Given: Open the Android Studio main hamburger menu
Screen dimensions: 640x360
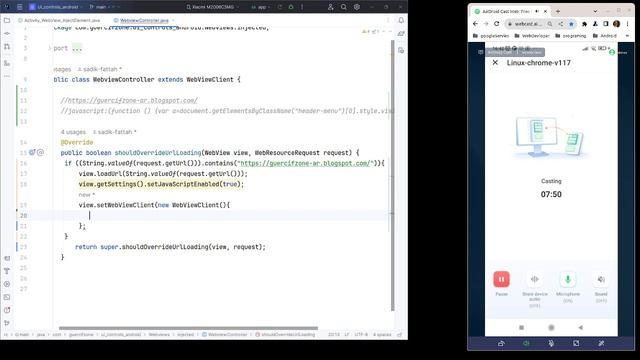Looking at the screenshot, I should coord(20,7).
